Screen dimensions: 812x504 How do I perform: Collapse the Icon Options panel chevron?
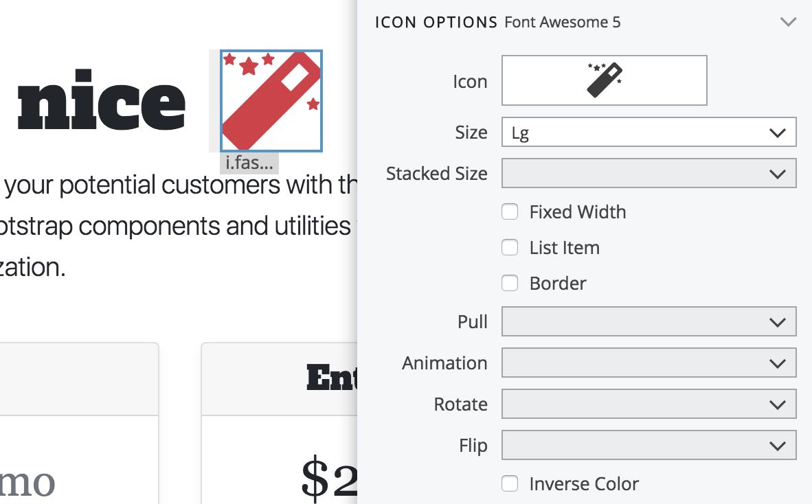(x=788, y=22)
